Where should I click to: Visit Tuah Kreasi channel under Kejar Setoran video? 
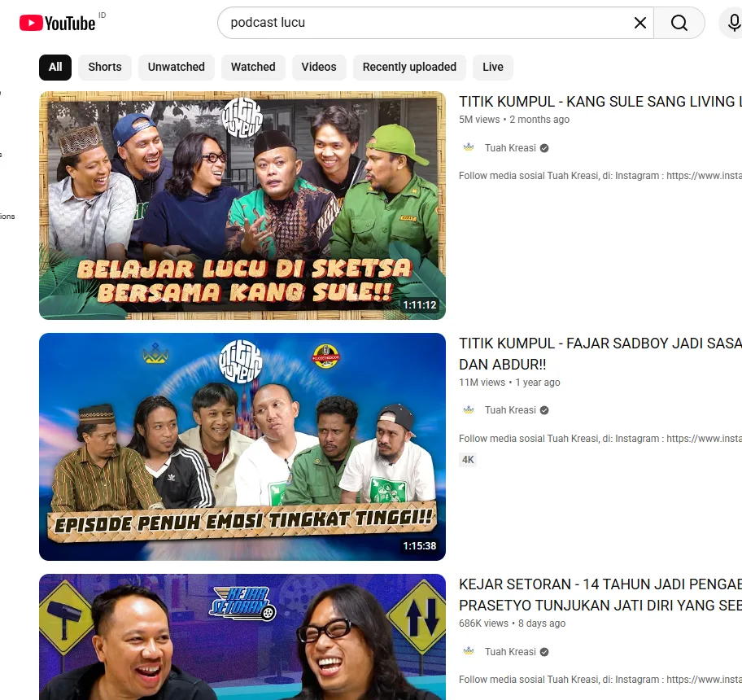[x=510, y=652]
